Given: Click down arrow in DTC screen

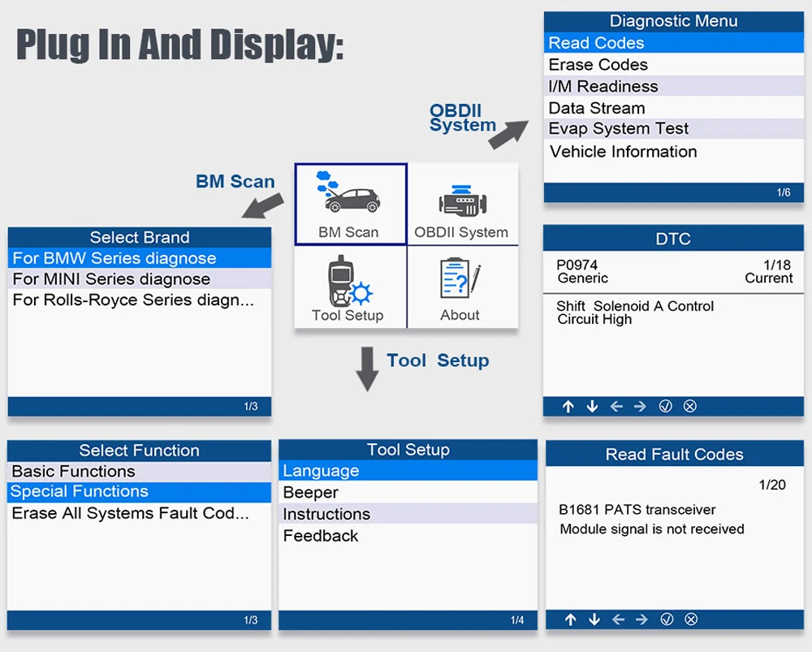Looking at the screenshot, I should (x=593, y=407).
